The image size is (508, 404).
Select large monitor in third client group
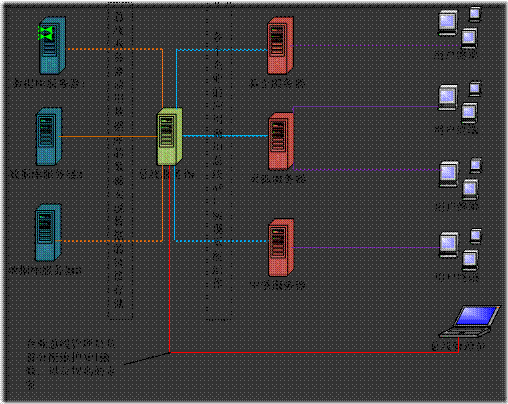click(x=449, y=174)
